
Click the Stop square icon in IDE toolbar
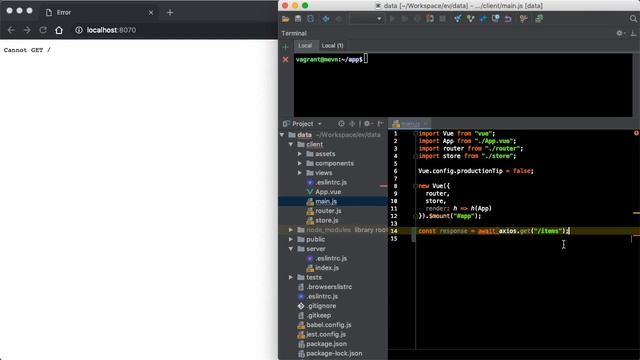point(442,19)
